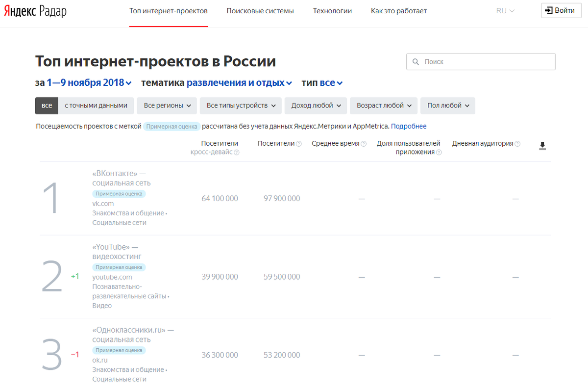Click Познавательно-развлекательные сайты category text
The width and height of the screenshot is (588, 390).
click(x=128, y=291)
